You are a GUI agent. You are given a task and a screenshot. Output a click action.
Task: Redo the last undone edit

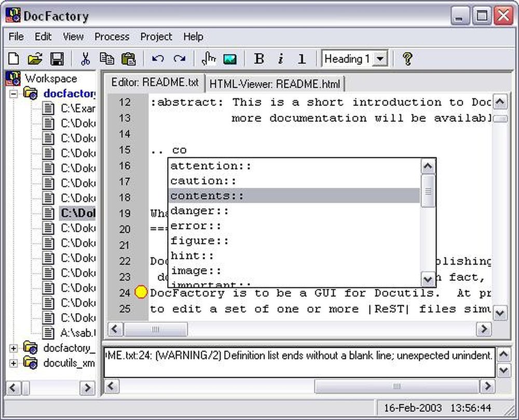pos(180,59)
